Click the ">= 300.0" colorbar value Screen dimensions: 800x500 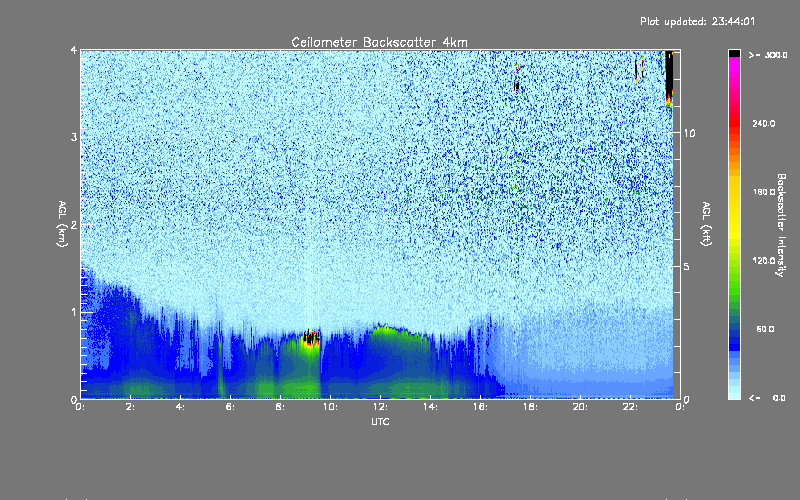click(x=767, y=55)
